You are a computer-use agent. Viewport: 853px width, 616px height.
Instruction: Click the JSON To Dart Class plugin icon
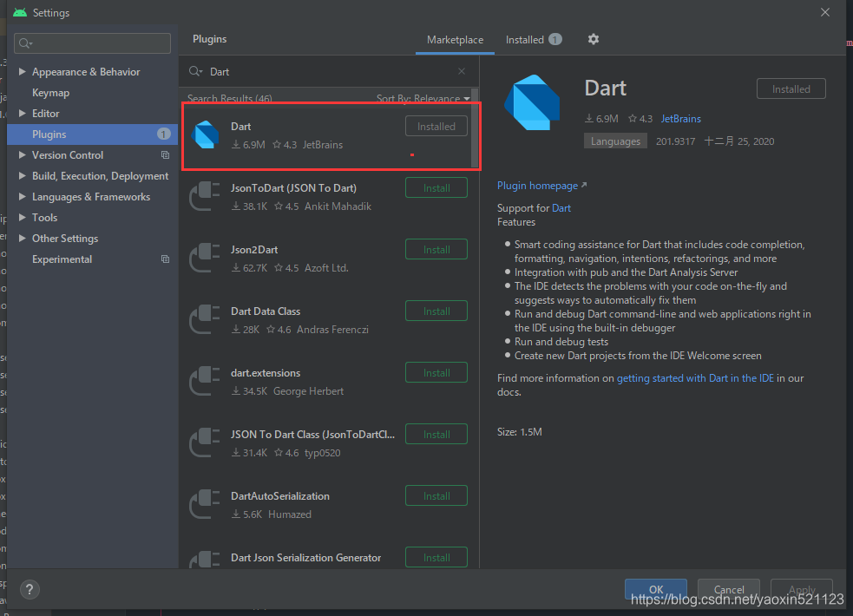pyautogui.click(x=205, y=442)
